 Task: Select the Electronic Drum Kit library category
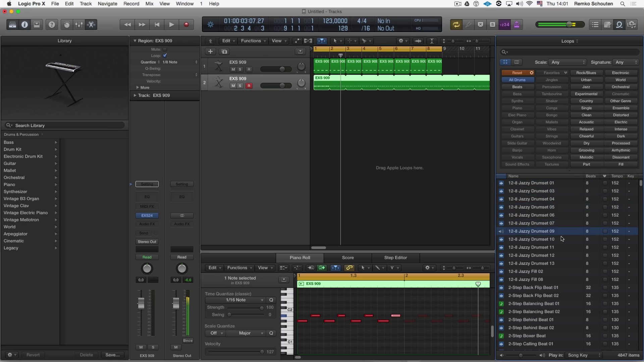click(x=30, y=157)
